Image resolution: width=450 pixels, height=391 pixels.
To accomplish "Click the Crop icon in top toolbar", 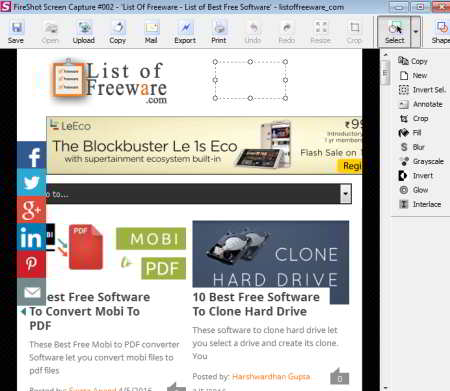I will coord(354,32).
